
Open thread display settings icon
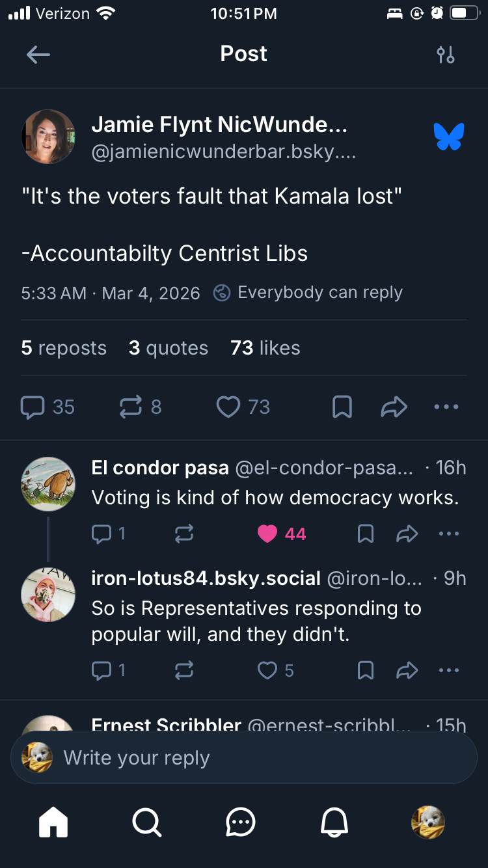[x=446, y=55]
